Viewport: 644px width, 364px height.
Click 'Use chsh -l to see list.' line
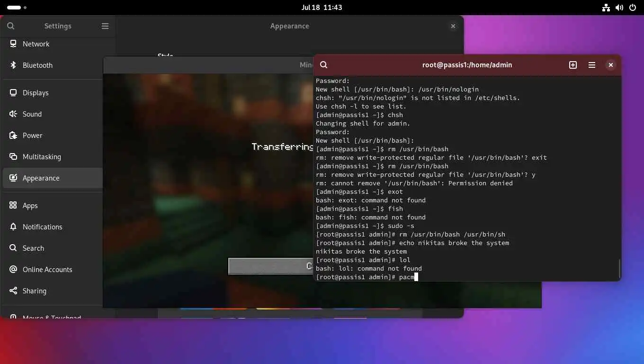(x=361, y=106)
